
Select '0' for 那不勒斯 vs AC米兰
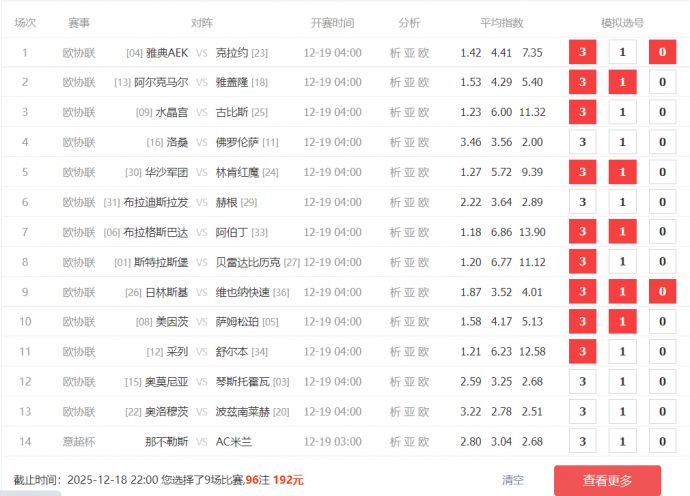[x=662, y=442]
